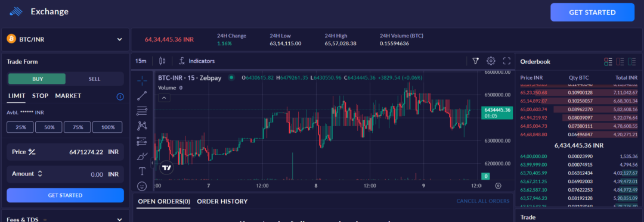The width and height of the screenshot is (644, 222).
Task: Open the ORDER HISTORY tab
Action: pyautogui.click(x=222, y=201)
